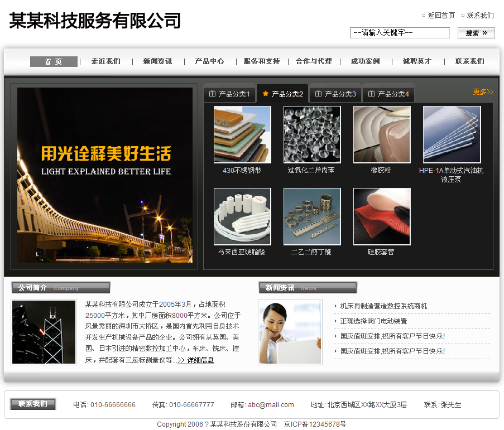Click the 返回首页 link at top
This screenshot has width=504, height=430.
pyautogui.click(x=441, y=16)
